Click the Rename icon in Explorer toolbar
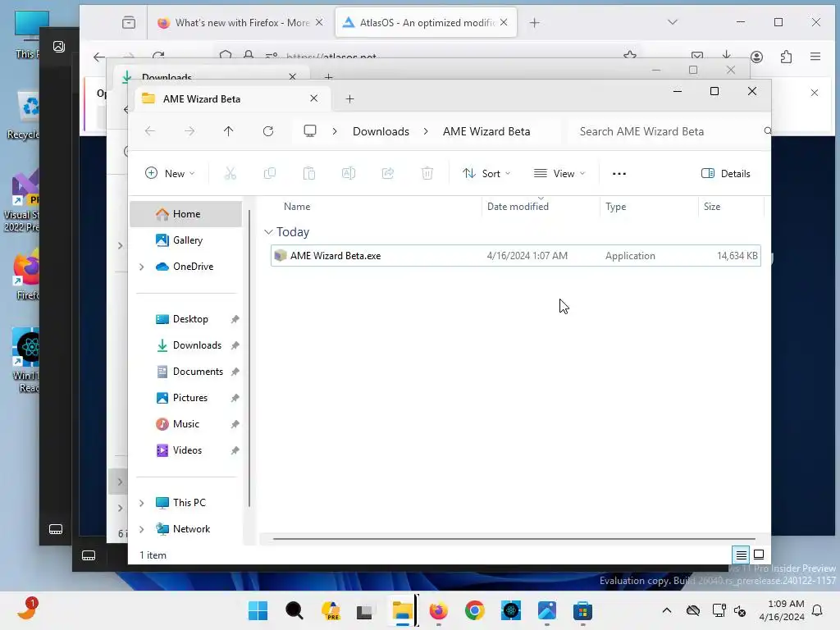Image resolution: width=840 pixels, height=630 pixels. (349, 173)
